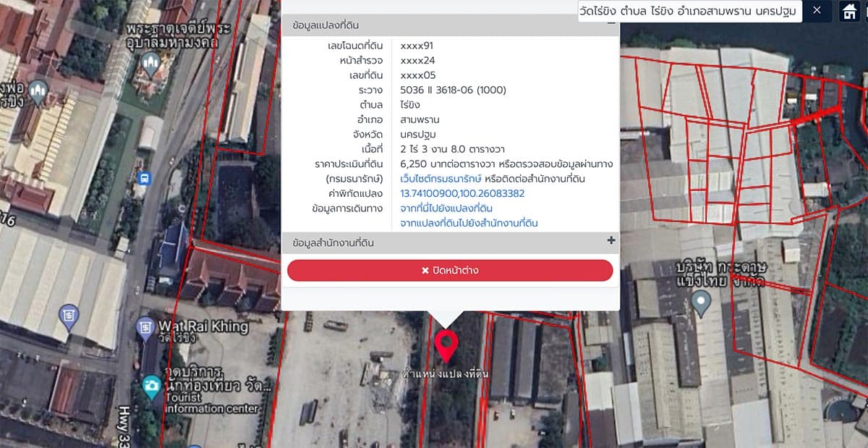Collapse the ข้อมูลแปลงที่ดิน section header
This screenshot has width=868, height=448.
(611, 23)
